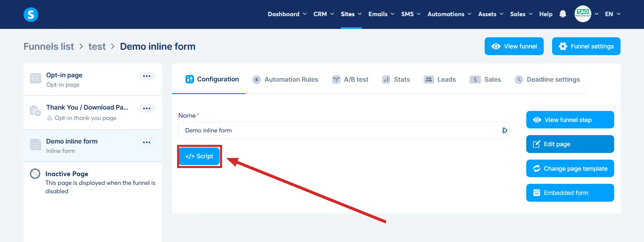644x242 pixels.
Task: Expand the Sales menu in navbar
Action: (521, 14)
